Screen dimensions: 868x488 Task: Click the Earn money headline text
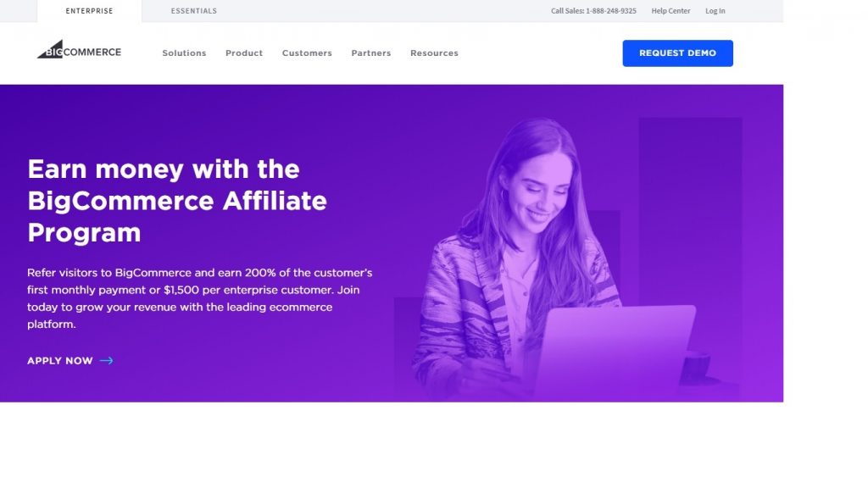point(177,201)
